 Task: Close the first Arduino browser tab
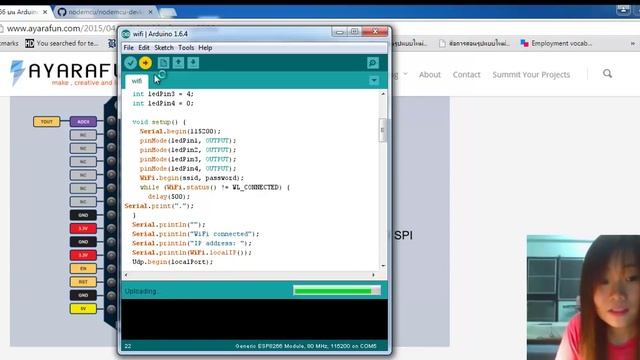(x=45, y=12)
